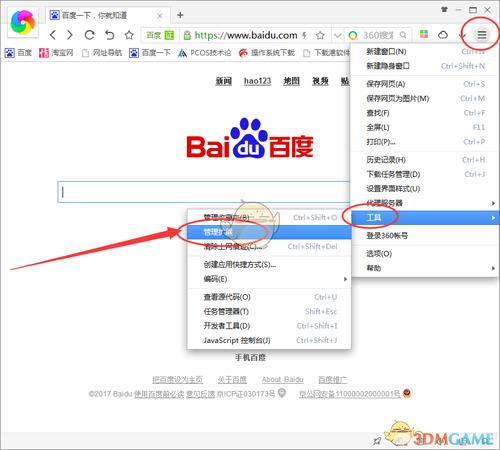Click the 视频 link on Baidu
The height and width of the screenshot is (450, 500).
tap(320, 81)
